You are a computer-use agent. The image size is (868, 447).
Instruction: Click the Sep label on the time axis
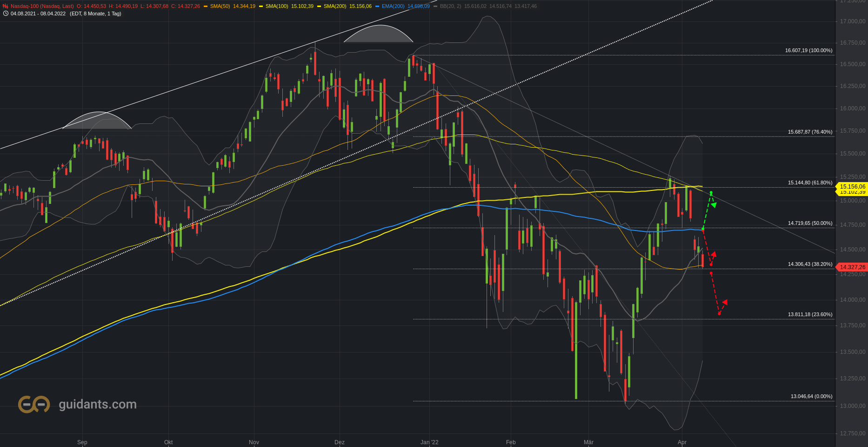82,442
